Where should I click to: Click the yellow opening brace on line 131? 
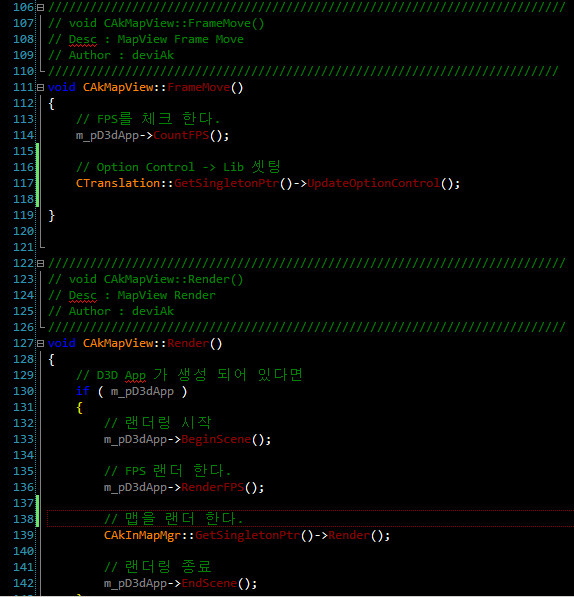click(x=79, y=407)
